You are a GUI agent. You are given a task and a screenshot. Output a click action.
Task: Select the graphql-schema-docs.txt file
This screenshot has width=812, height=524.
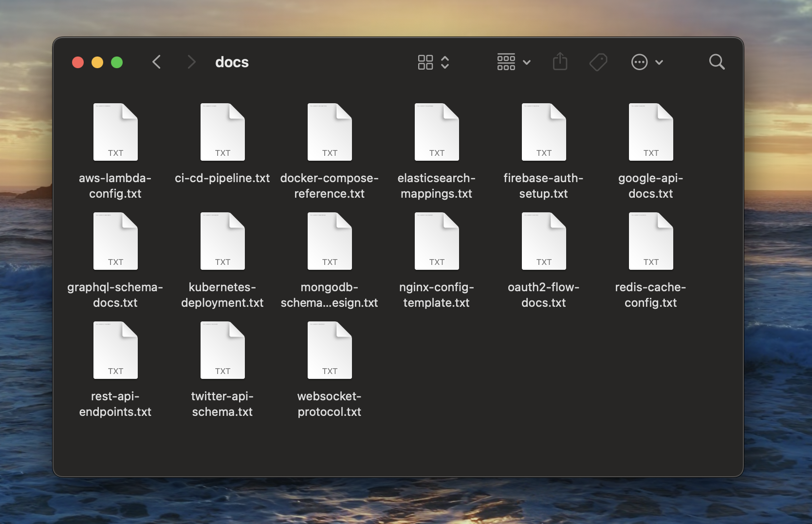(x=115, y=241)
